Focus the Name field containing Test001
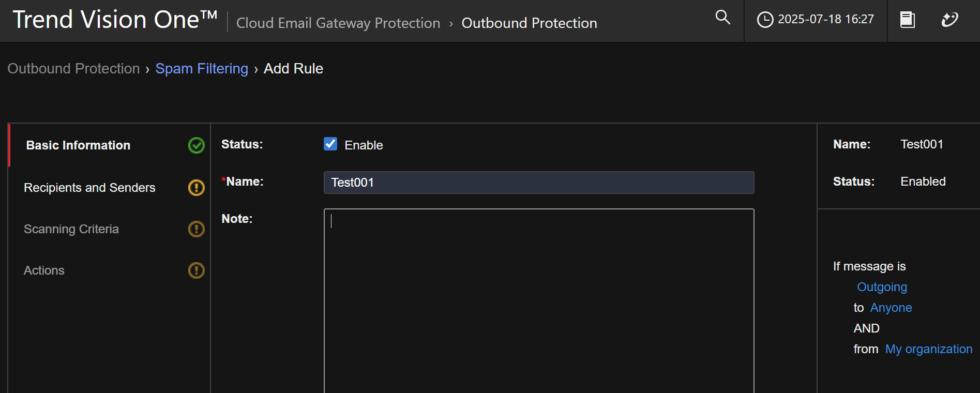This screenshot has width=980, height=393. (x=538, y=183)
